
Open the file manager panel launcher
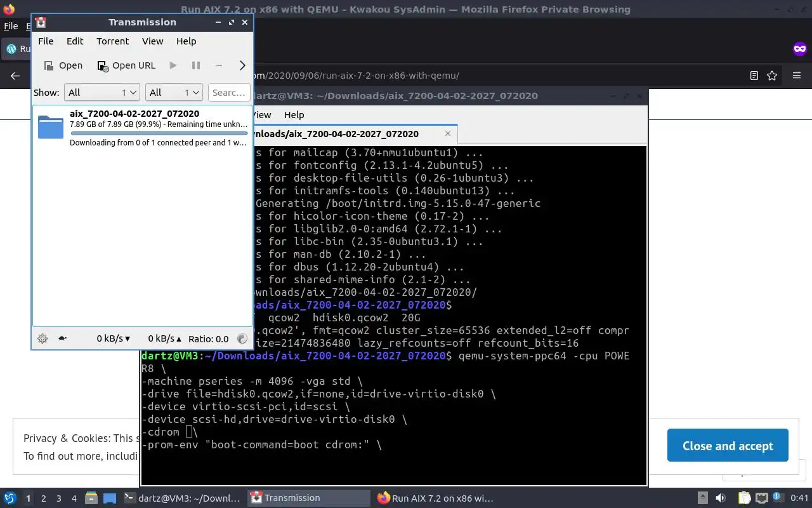pyautogui.click(x=91, y=498)
